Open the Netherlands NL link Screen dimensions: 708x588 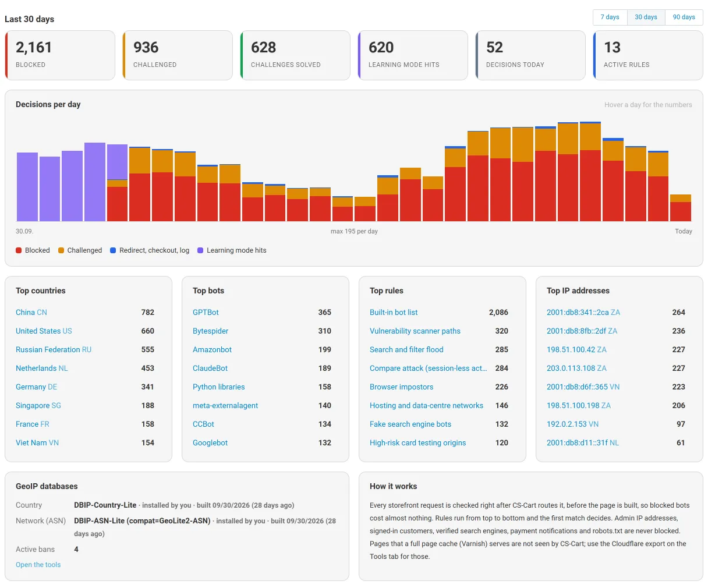coord(42,369)
